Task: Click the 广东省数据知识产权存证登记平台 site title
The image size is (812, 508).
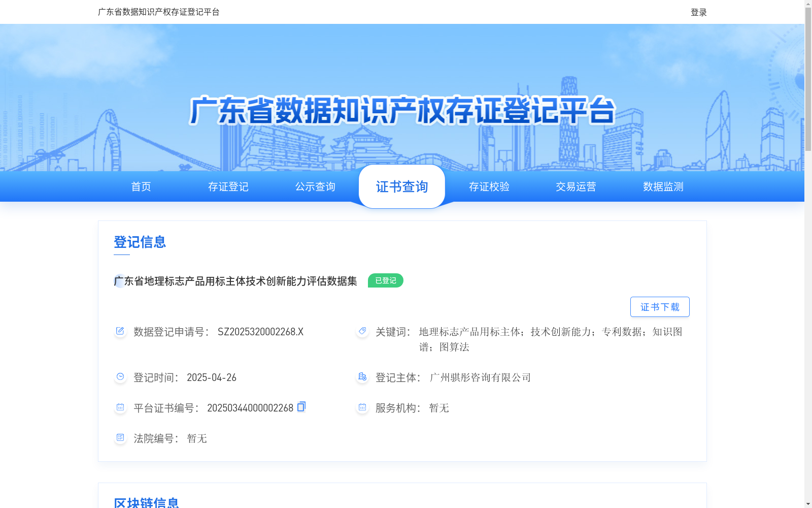Action: coord(158,12)
